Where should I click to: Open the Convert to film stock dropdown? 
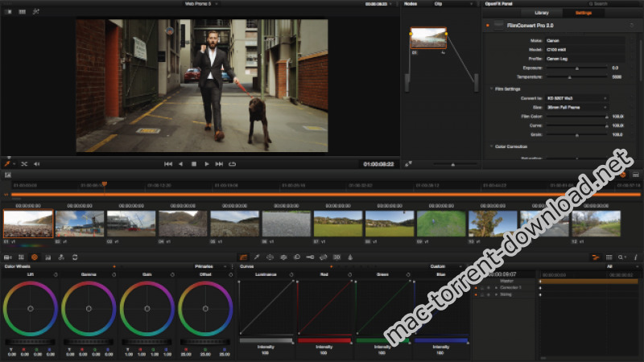tap(576, 97)
